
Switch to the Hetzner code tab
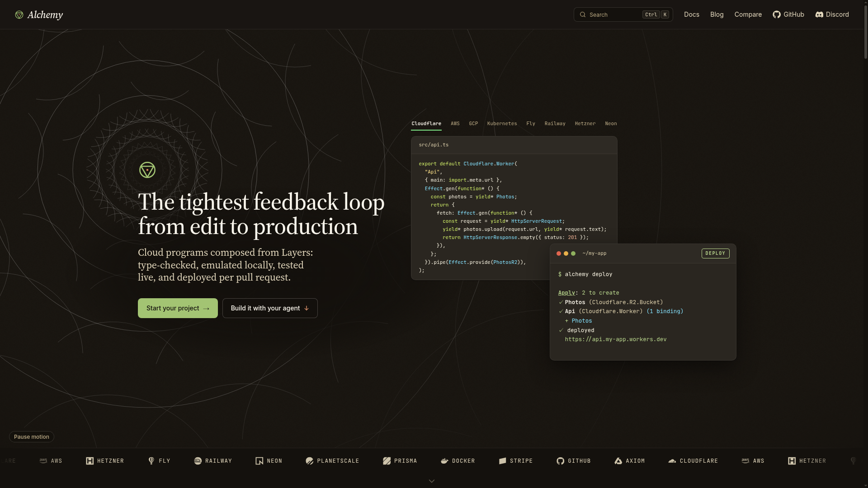point(585,123)
